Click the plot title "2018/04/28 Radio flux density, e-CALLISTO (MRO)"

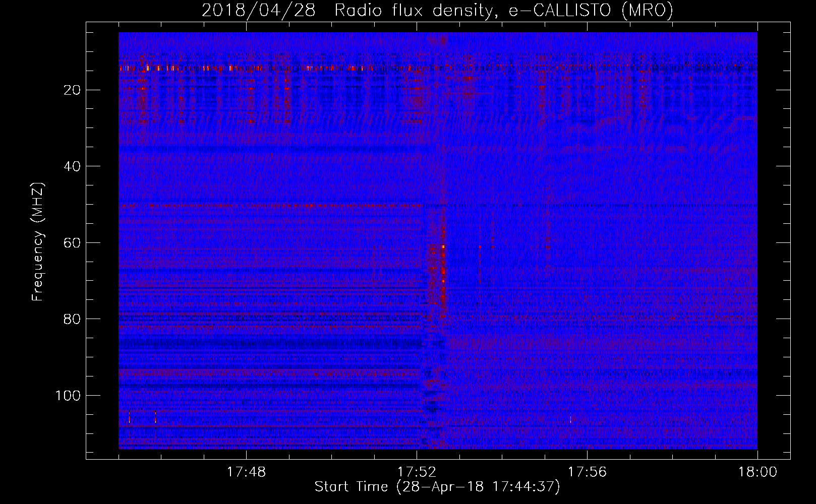(437, 10)
